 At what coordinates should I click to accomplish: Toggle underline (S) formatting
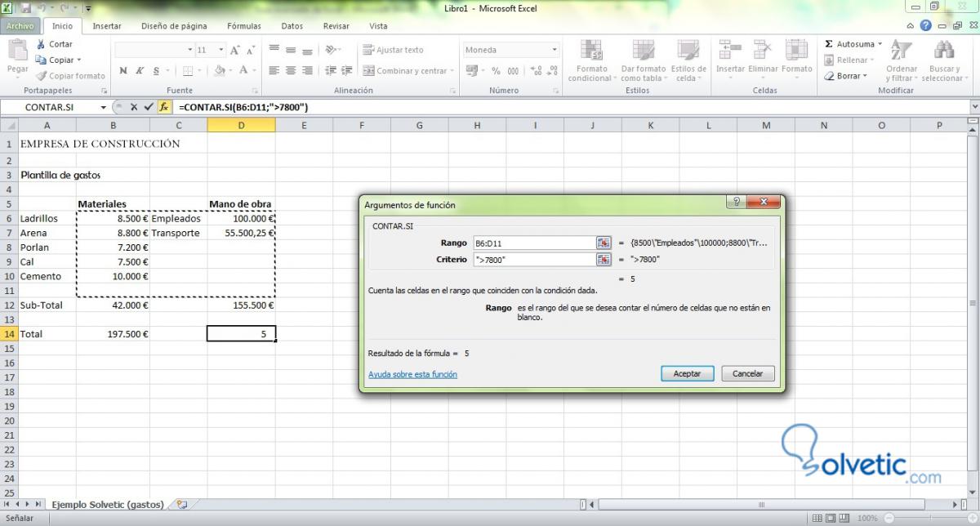coord(156,71)
